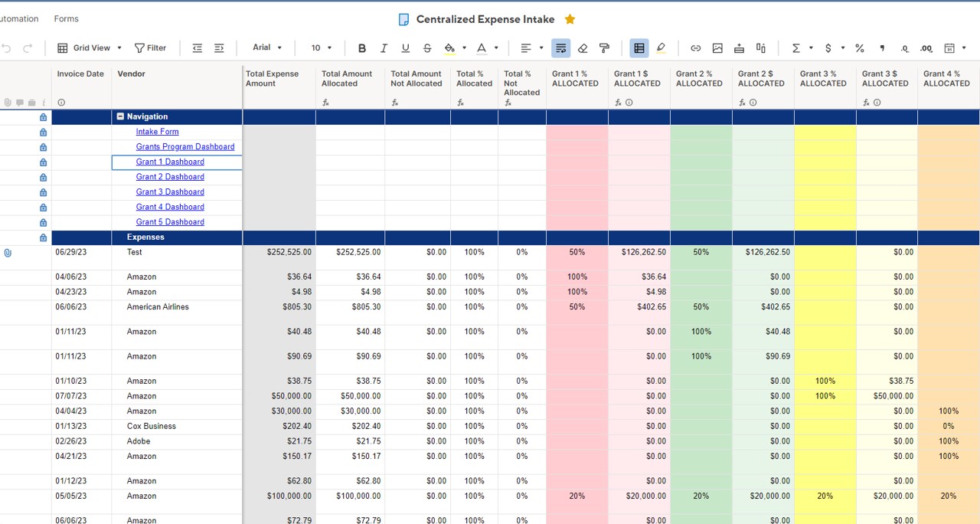Select the format painter icon
Screen dimensions: 980x524
tap(604, 48)
